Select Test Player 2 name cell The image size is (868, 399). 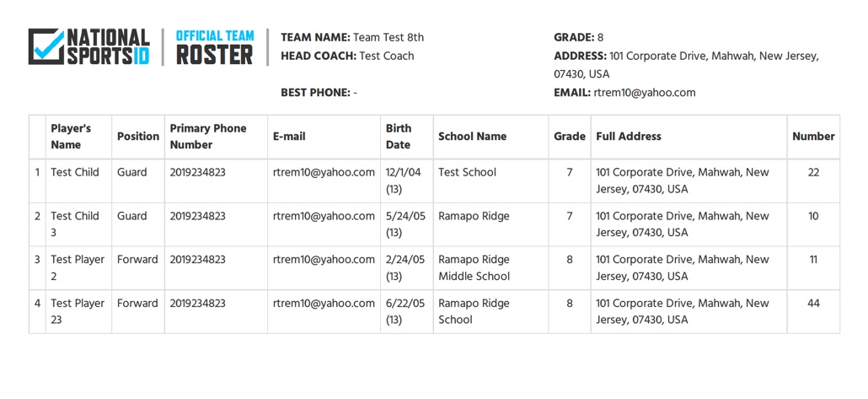pos(78,267)
